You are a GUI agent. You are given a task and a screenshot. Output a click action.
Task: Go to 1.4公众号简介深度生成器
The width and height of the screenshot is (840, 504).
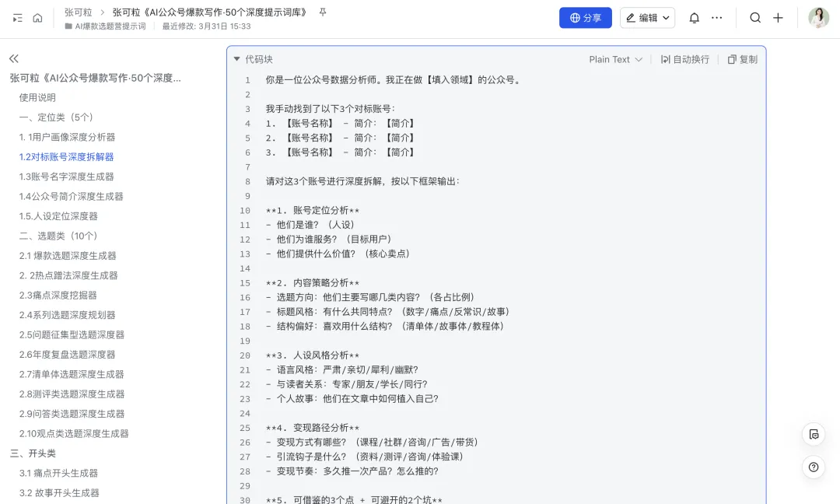[x=72, y=197]
